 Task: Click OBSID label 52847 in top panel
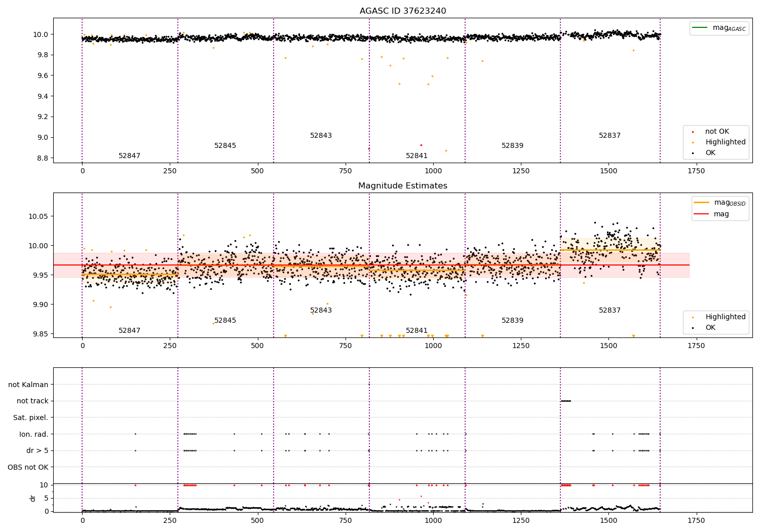pyautogui.click(x=130, y=156)
